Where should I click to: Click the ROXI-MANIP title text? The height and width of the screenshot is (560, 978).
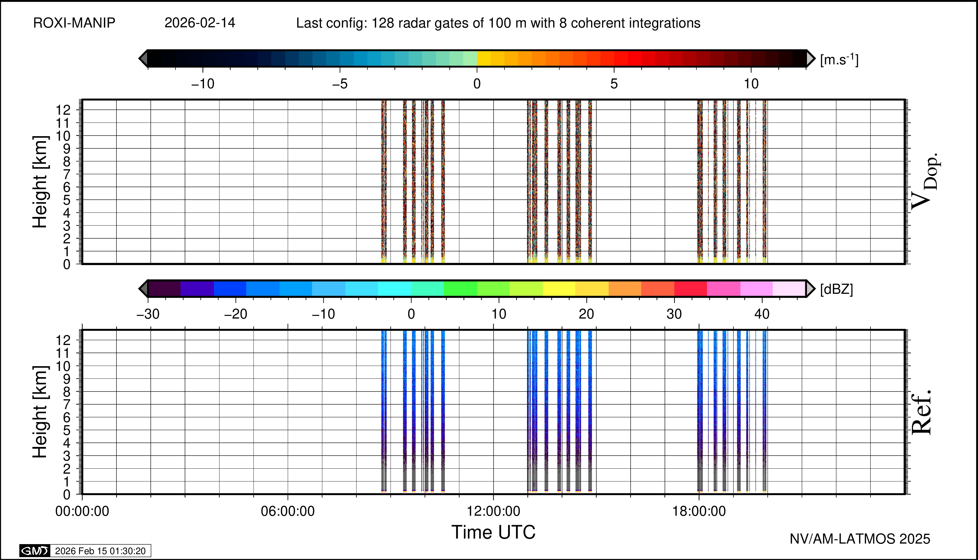(74, 23)
